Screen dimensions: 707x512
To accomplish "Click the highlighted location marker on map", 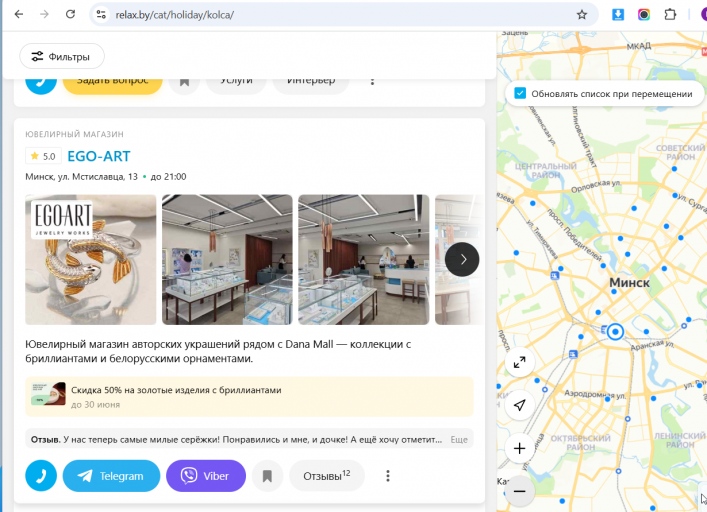I will pos(615,332).
